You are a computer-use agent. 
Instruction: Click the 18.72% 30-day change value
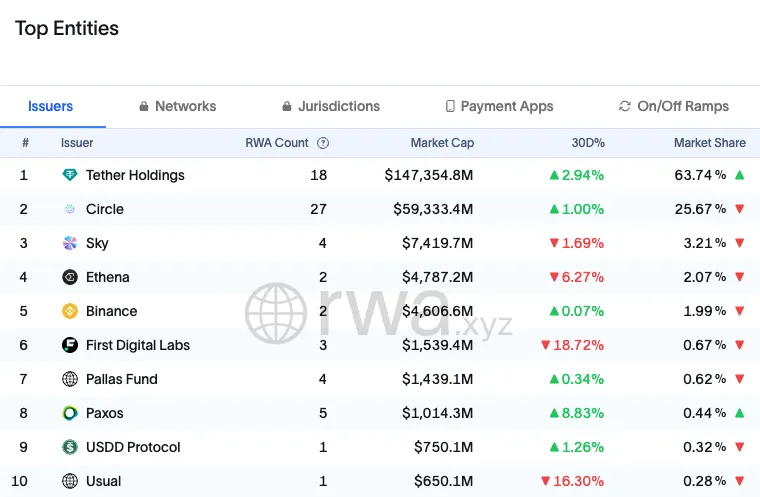click(x=578, y=345)
